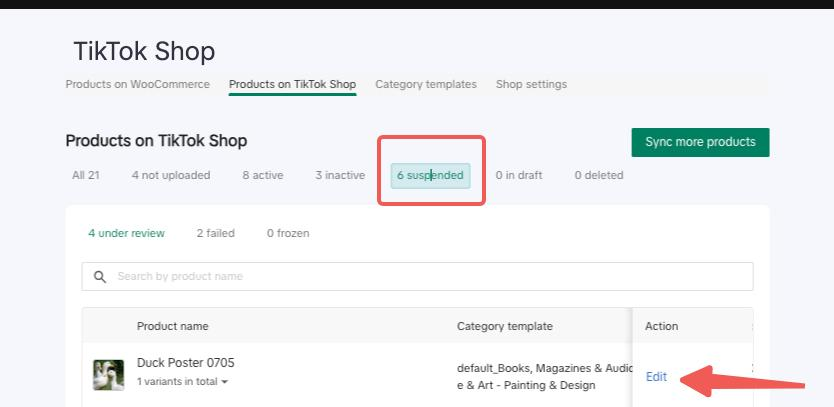Viewport: 834px width, 407px height.
Task: Select the Products on TikTok Shop tab
Action: [x=292, y=84]
